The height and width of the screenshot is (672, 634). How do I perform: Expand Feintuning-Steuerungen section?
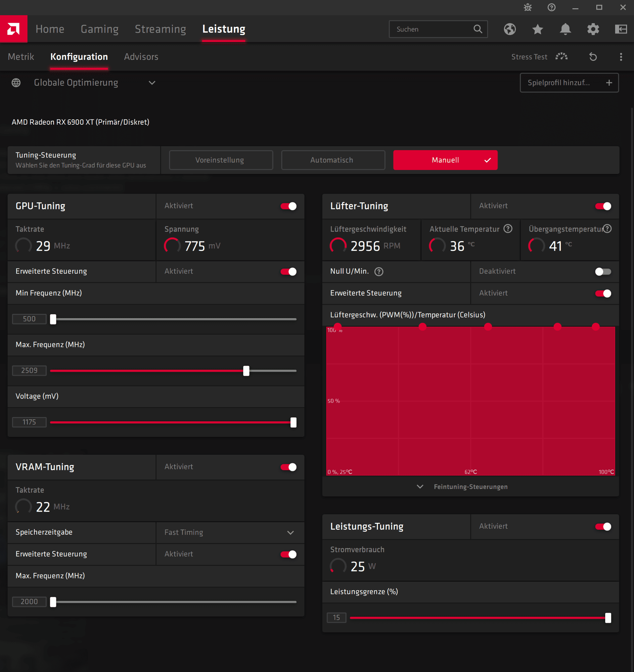pyautogui.click(x=470, y=487)
